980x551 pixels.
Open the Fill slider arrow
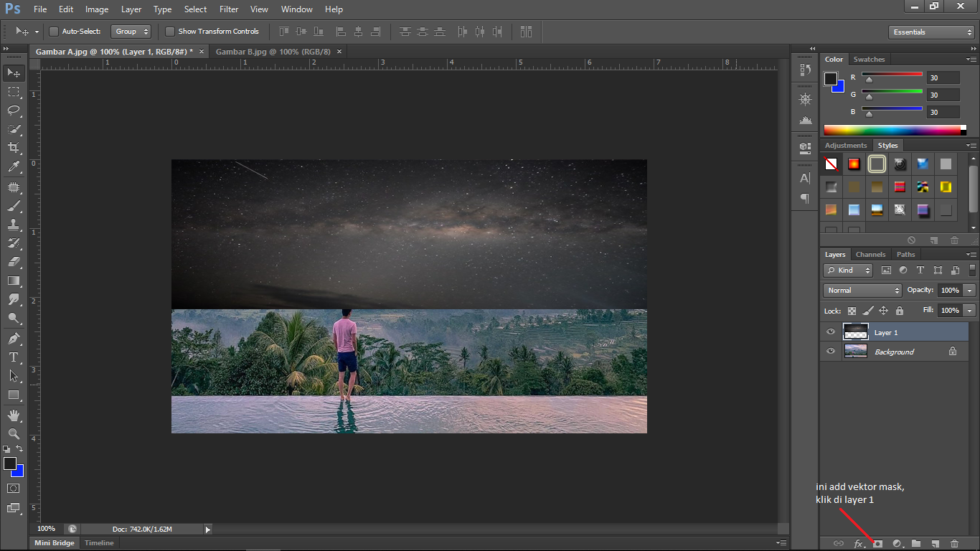pyautogui.click(x=970, y=311)
